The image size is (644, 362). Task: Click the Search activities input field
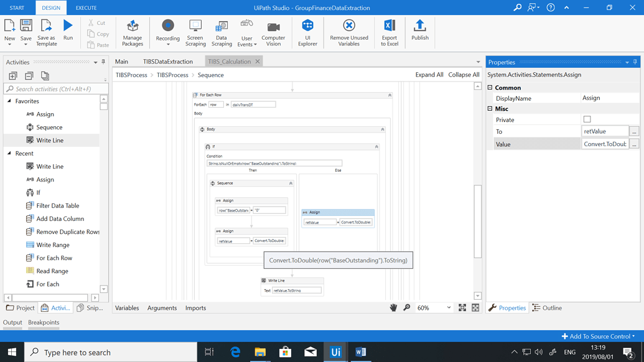tap(56, 89)
